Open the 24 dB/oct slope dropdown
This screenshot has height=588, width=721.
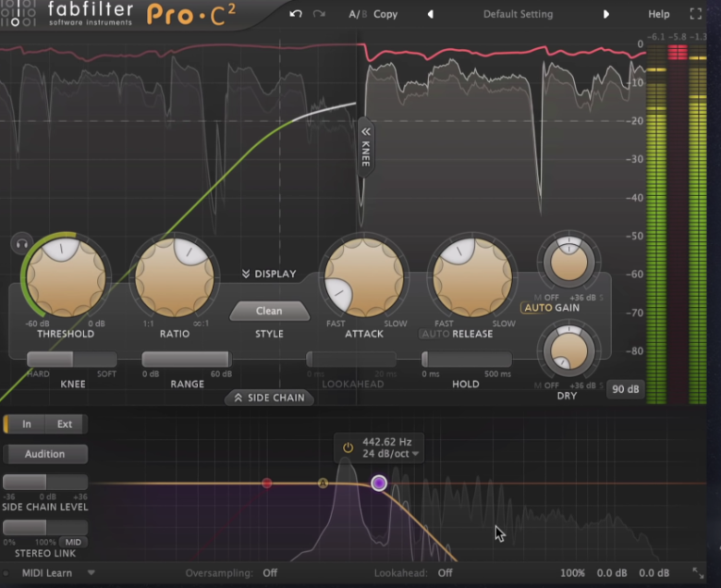pyautogui.click(x=390, y=454)
